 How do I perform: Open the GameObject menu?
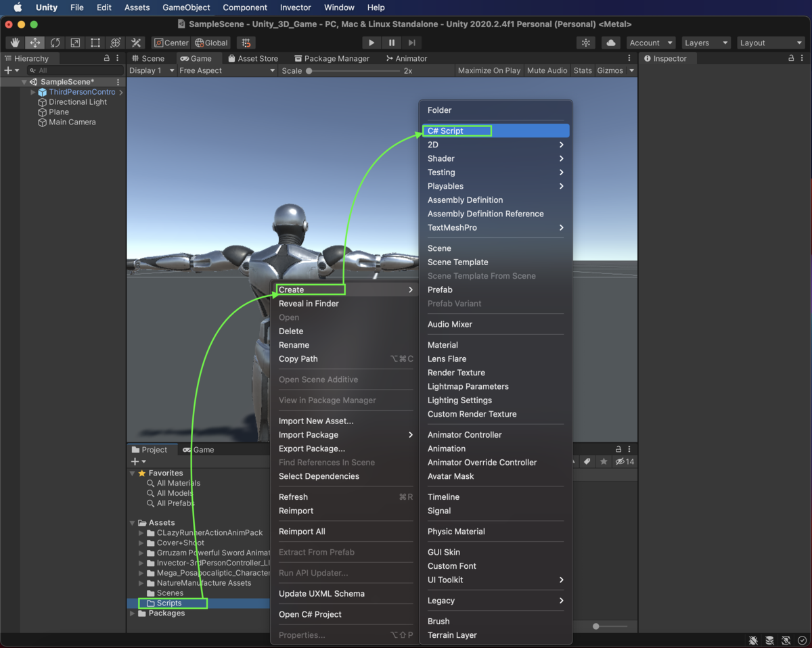[186, 7]
